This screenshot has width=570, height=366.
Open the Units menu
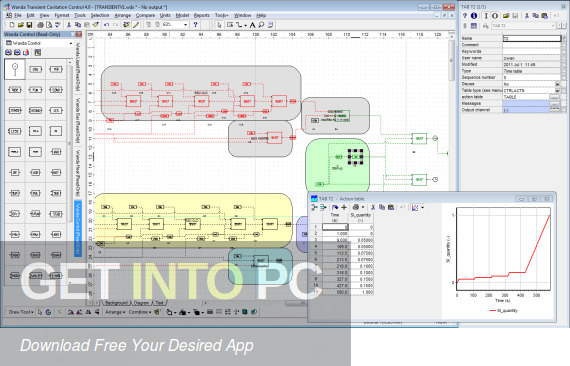165,15
